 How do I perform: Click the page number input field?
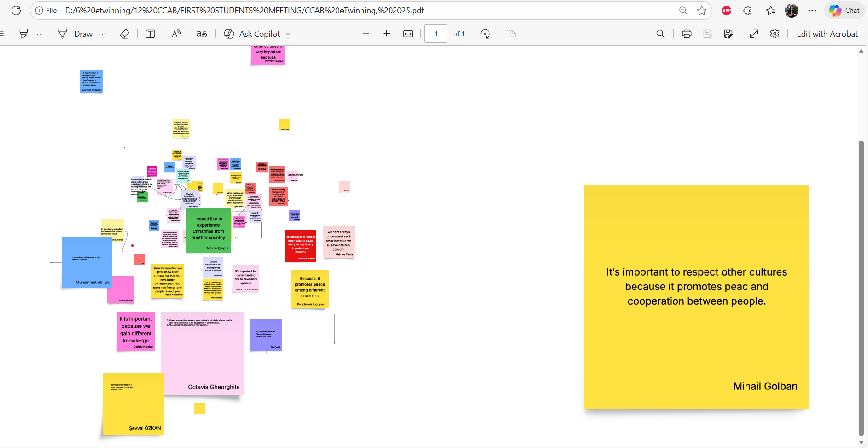pyautogui.click(x=436, y=34)
